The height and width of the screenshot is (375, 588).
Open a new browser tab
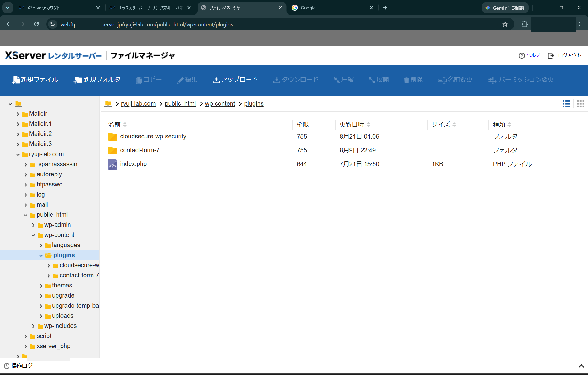[385, 8]
